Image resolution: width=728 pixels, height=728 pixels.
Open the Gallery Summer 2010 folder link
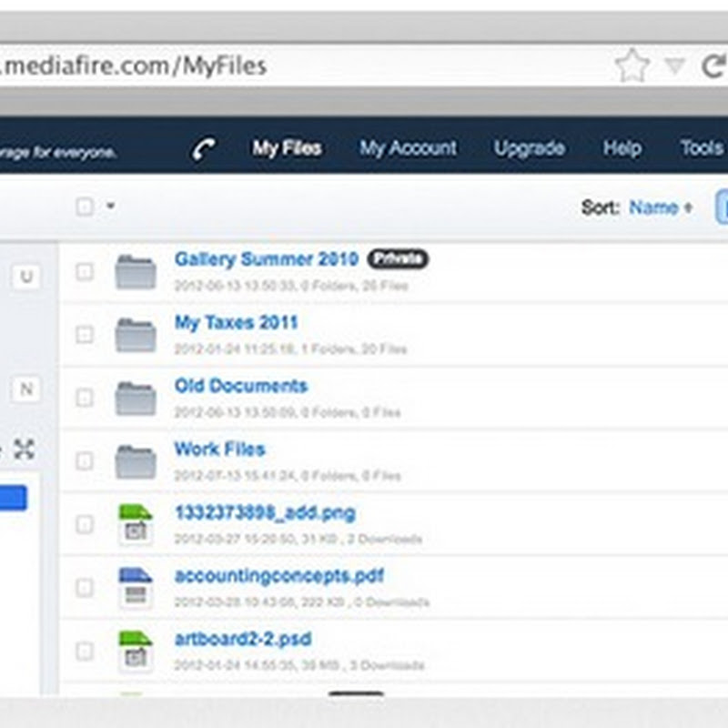[267, 259]
